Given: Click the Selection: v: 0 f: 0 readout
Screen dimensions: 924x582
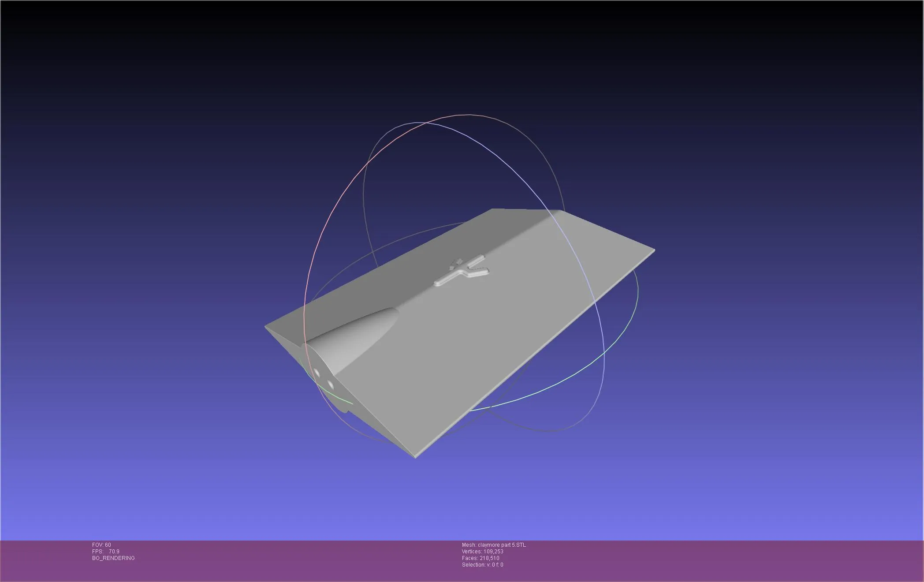Looking at the screenshot, I should coord(482,565).
